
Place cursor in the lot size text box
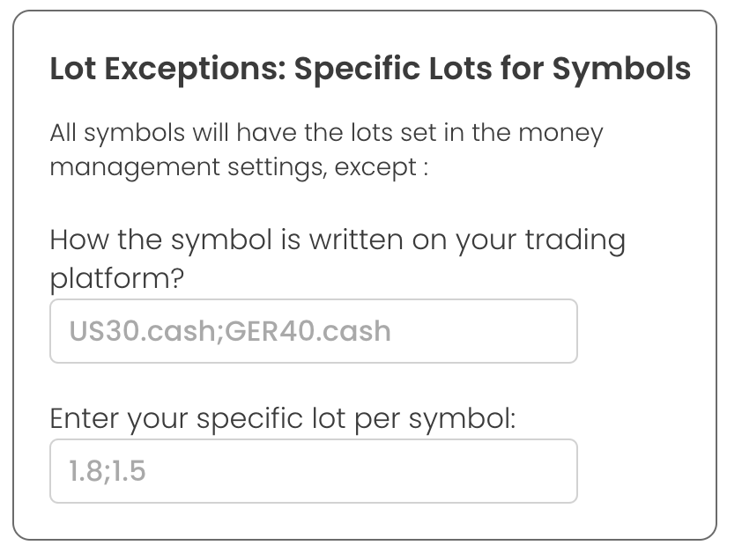pos(313,471)
